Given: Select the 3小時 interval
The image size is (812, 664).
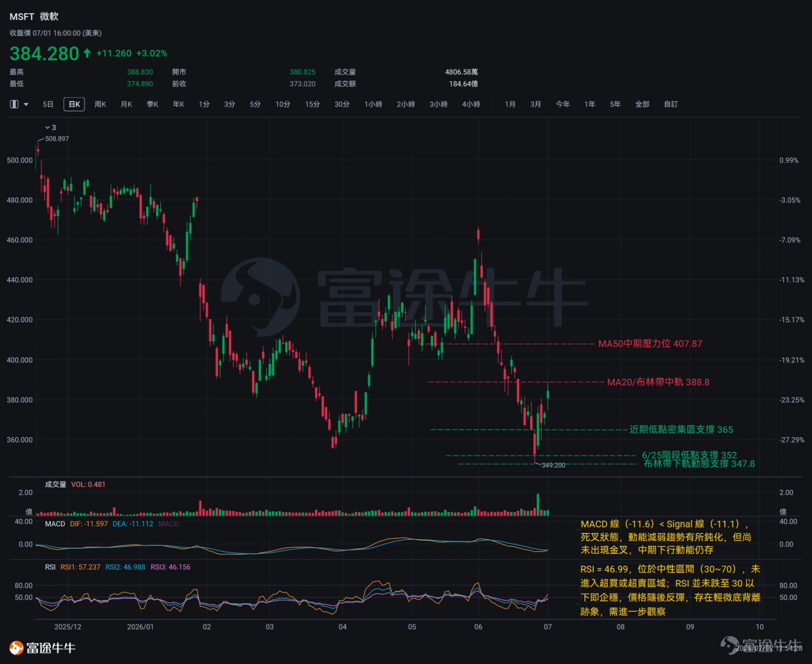Looking at the screenshot, I should (x=438, y=104).
